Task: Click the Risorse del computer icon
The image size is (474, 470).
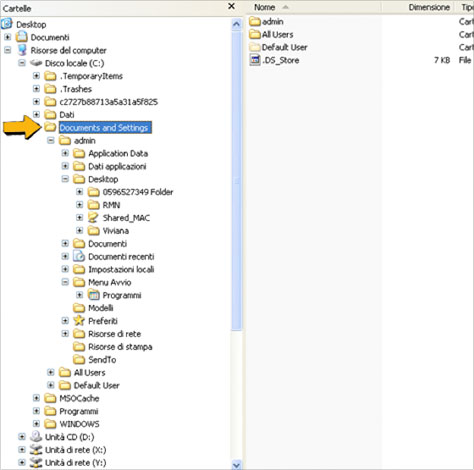Action: point(22,50)
